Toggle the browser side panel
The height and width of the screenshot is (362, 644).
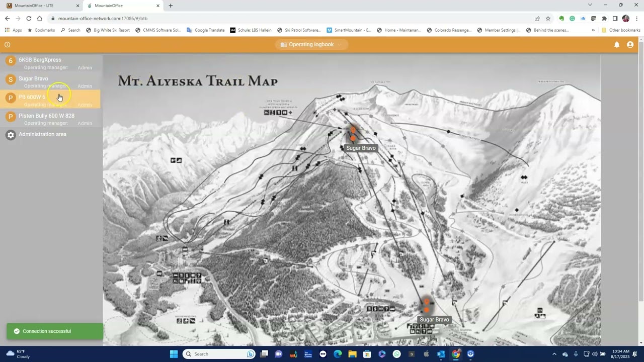615,19
